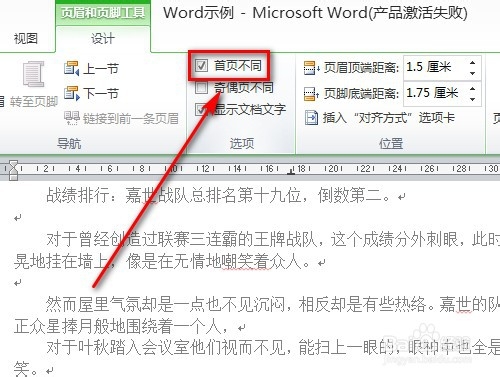500x377 pixels.
Task: Decrease 页脚底端距离 with down arrow
Action: click(473, 99)
